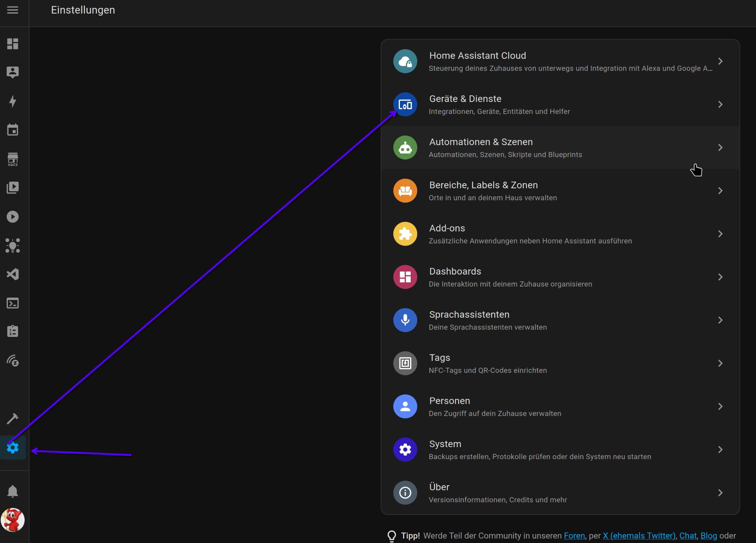Follow the Blog link

click(x=708, y=536)
